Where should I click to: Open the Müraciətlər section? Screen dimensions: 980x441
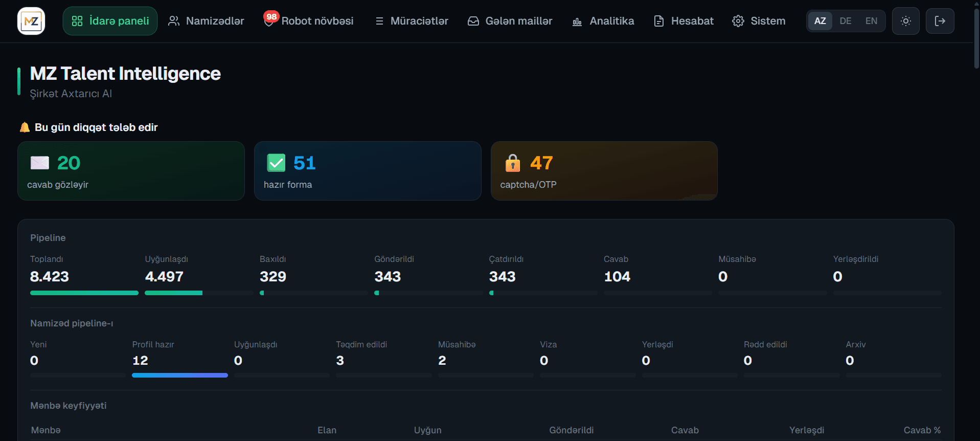(412, 21)
